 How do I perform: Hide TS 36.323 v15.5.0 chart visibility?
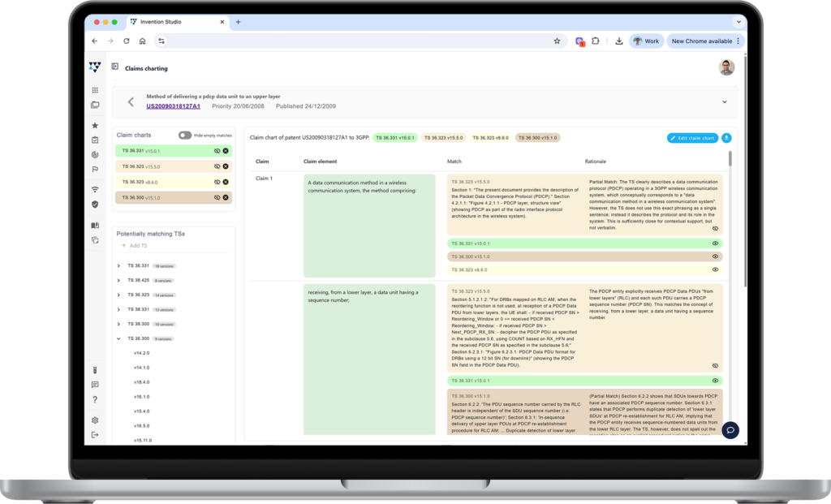[x=217, y=166]
